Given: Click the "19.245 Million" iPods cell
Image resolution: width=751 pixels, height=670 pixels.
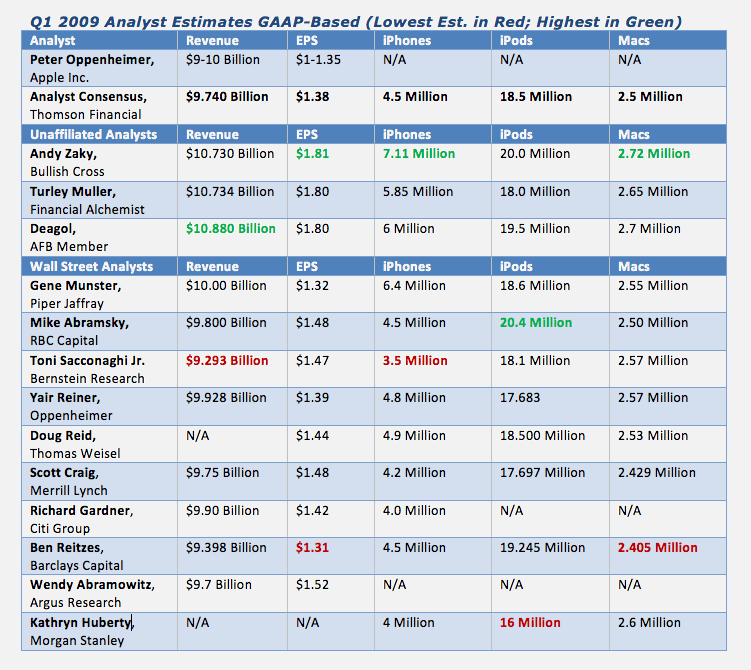Looking at the screenshot, I should coord(543,548).
